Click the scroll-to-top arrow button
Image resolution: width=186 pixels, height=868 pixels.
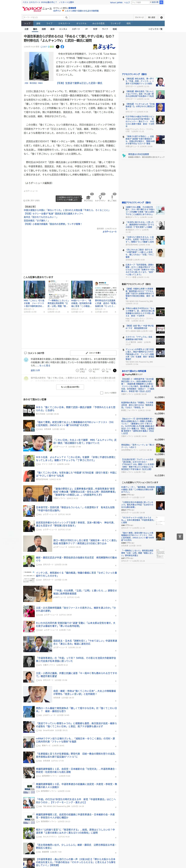click(x=180, y=536)
